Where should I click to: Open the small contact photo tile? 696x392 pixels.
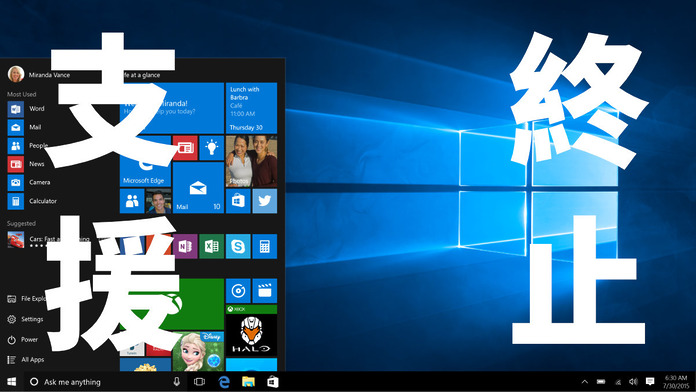158,201
